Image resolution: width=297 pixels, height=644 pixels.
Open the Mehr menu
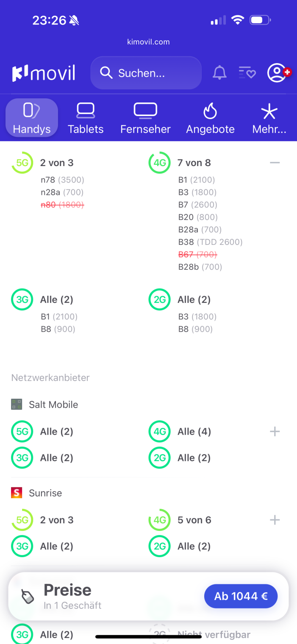(x=269, y=118)
